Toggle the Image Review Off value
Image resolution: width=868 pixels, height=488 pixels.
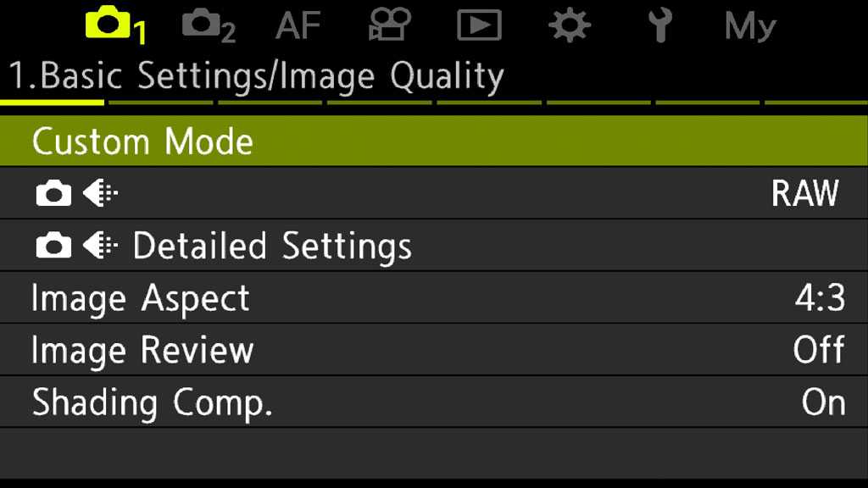pyautogui.click(x=818, y=350)
